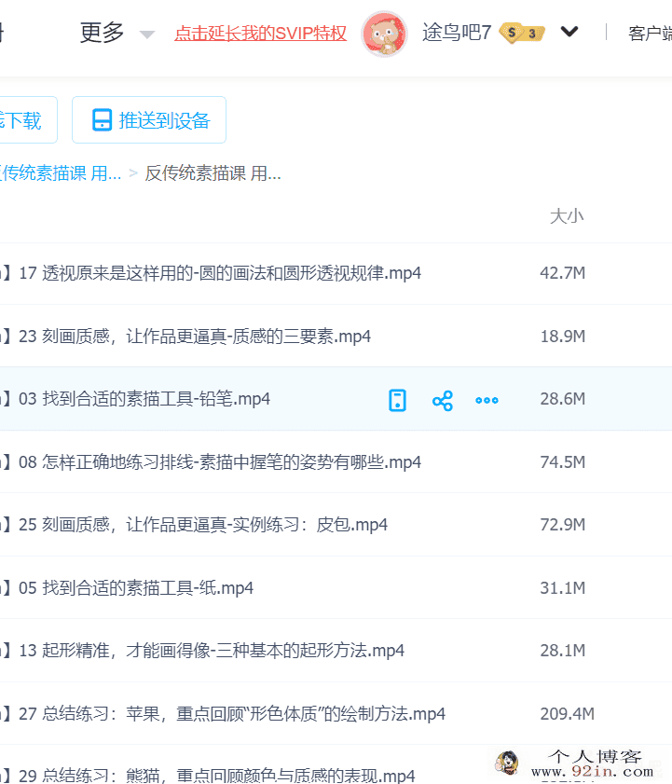
Task: Click the size value 18.9M
Action: point(563,336)
